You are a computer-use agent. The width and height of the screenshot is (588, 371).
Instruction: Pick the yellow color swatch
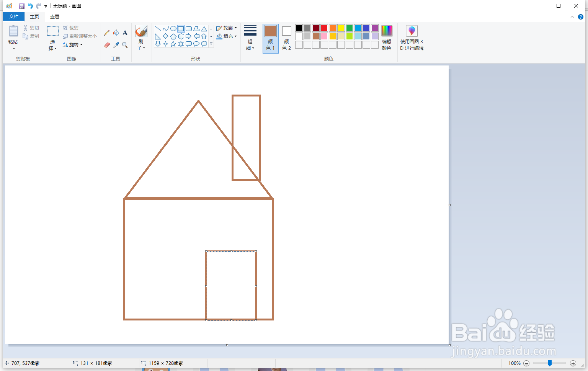pyautogui.click(x=341, y=28)
